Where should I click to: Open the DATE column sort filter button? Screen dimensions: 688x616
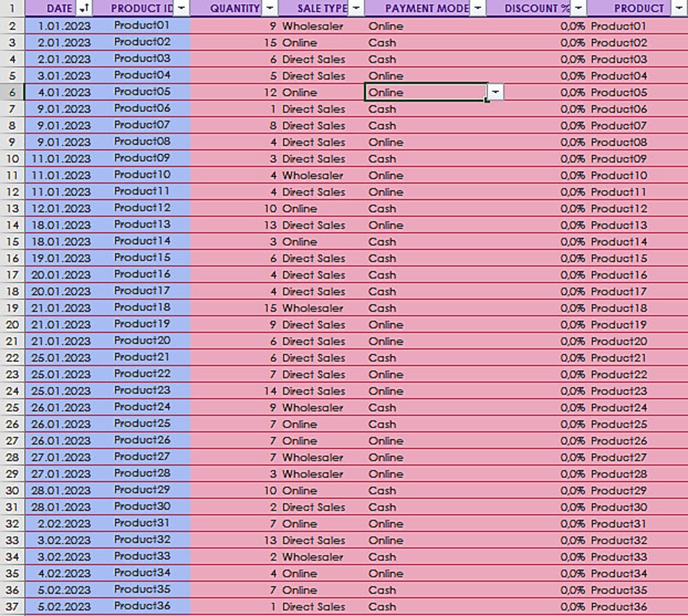[84, 8]
